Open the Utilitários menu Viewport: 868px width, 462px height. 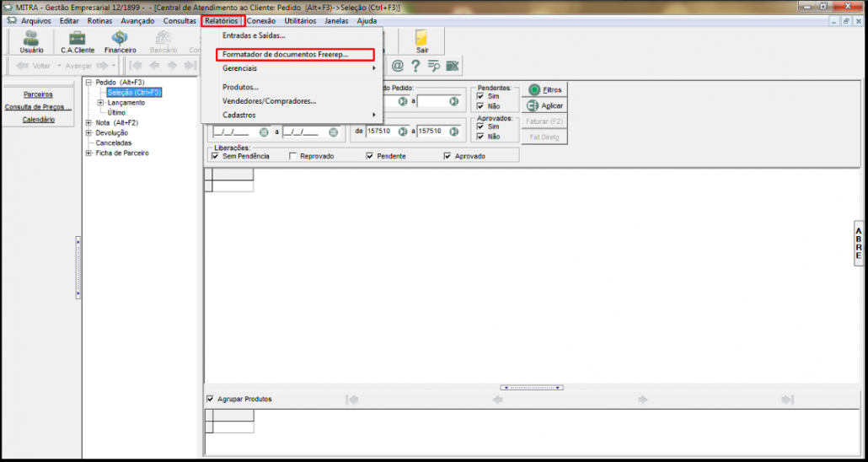(300, 20)
